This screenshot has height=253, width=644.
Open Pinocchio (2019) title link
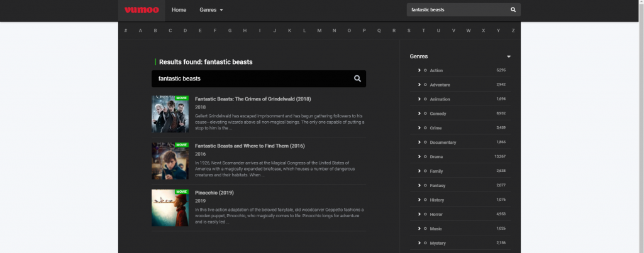(x=214, y=192)
